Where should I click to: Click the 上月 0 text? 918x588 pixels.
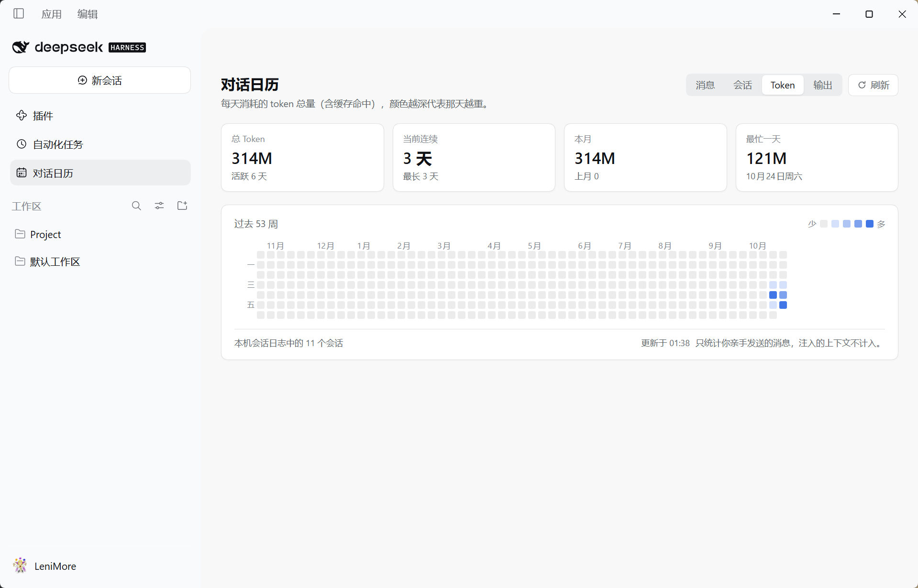(x=586, y=176)
